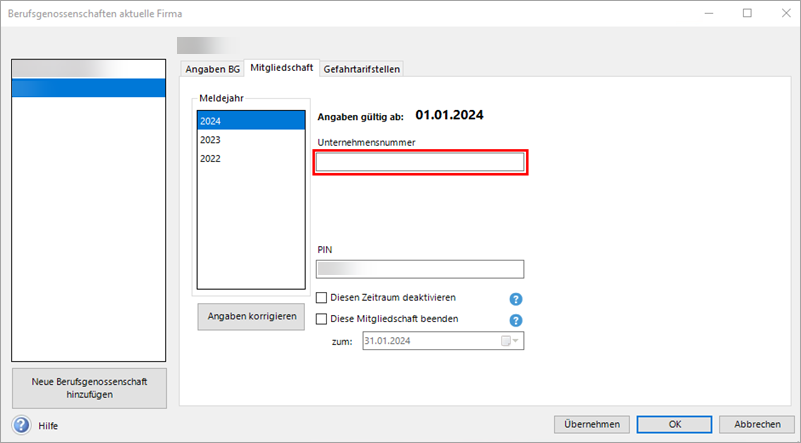Click the calendar icon in the zum date field
This screenshot has width=801, height=443.
point(505,341)
